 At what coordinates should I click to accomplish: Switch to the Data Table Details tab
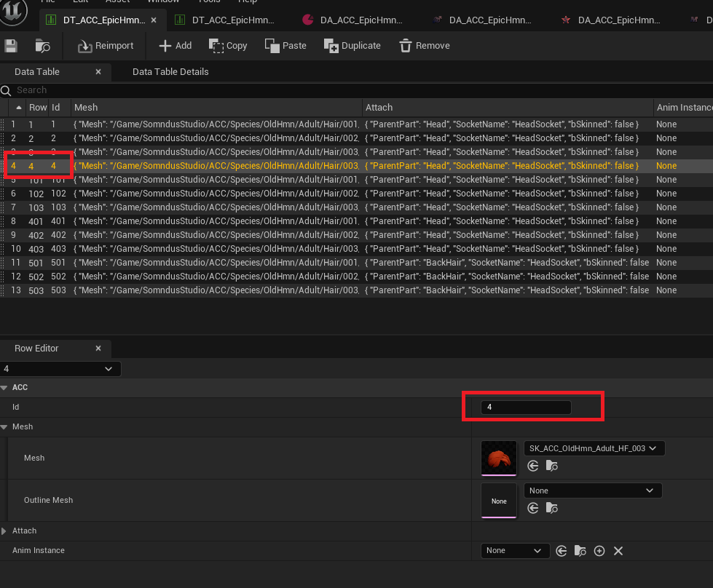point(170,71)
